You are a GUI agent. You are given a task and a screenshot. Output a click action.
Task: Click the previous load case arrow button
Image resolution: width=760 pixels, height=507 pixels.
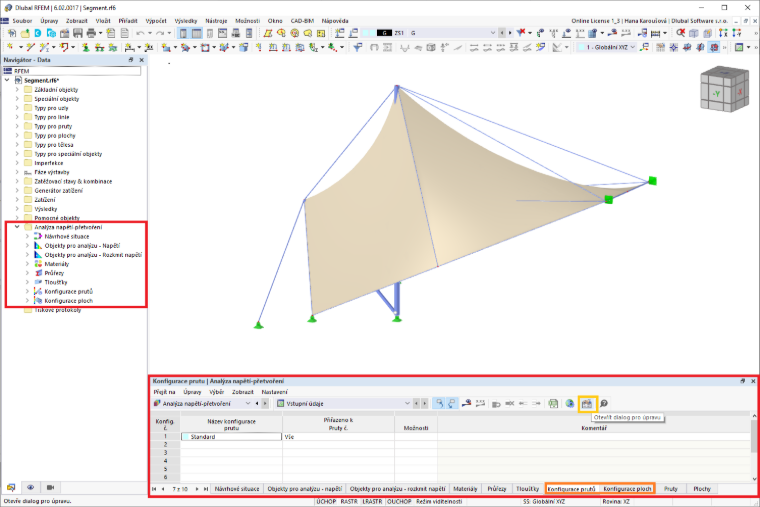(502, 33)
